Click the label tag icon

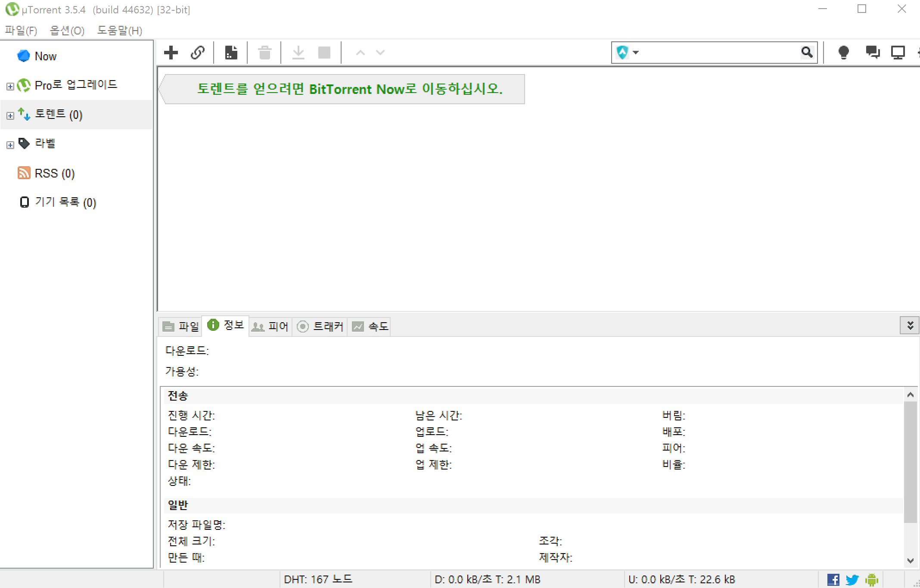click(24, 143)
